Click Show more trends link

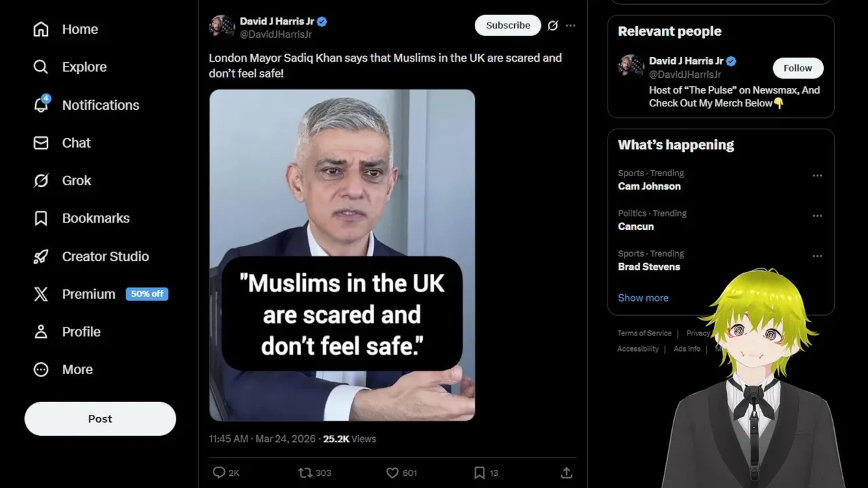pyautogui.click(x=643, y=298)
